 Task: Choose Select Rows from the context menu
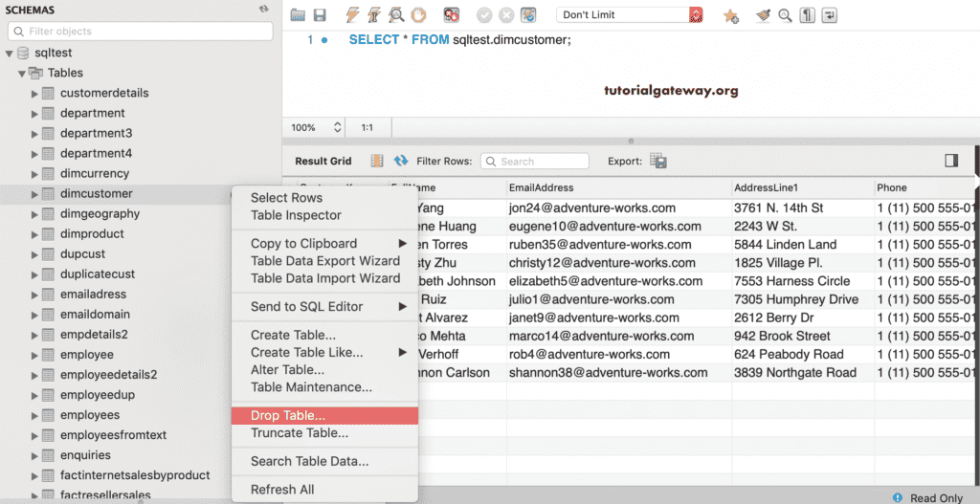[324, 197]
